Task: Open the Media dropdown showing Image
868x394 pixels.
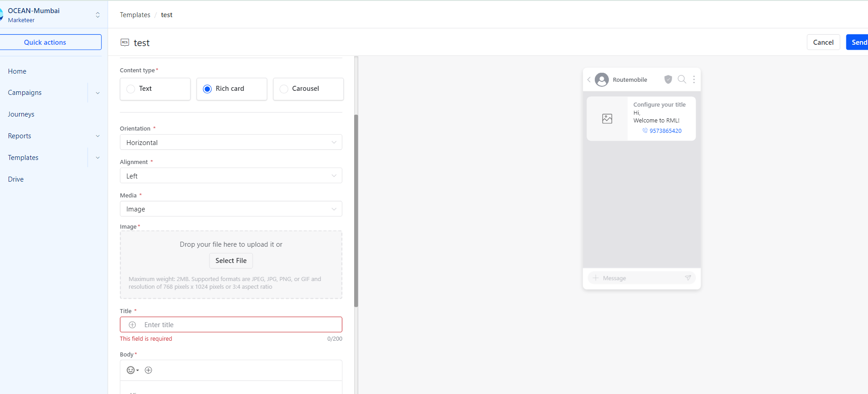Action: pyautogui.click(x=231, y=209)
